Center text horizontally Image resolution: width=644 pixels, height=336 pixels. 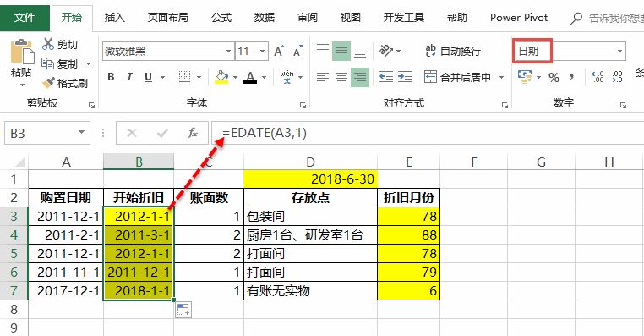tap(341, 77)
